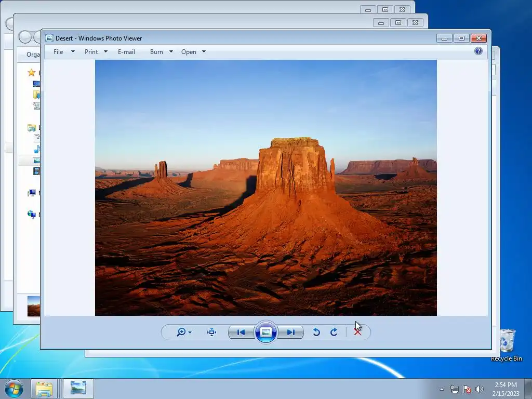Open Recycle Bin on desktop

coord(507,345)
